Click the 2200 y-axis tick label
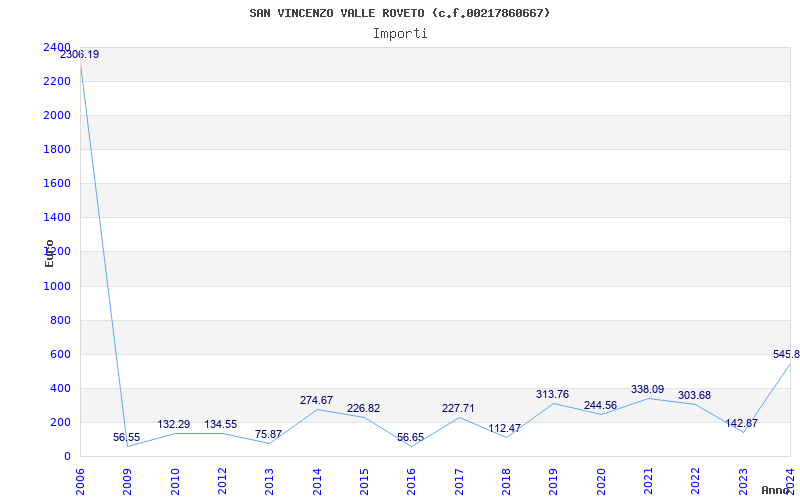Viewport: 800px width, 500px height. point(57,81)
